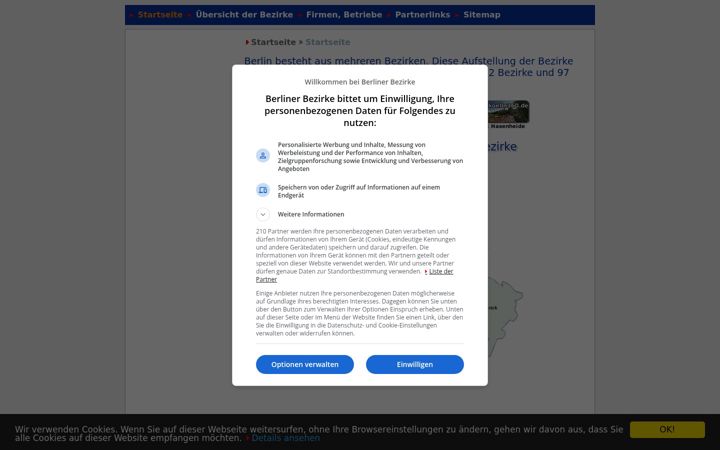Click the Berlin district map image

[505, 316]
